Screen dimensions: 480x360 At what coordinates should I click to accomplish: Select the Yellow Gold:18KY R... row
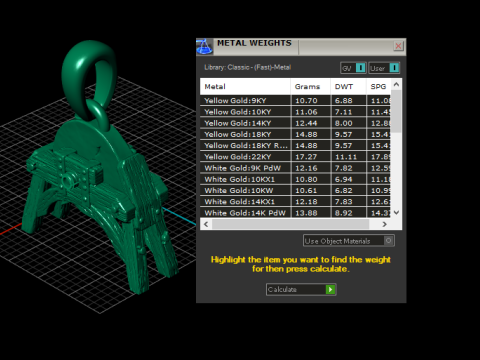[x=295, y=146]
